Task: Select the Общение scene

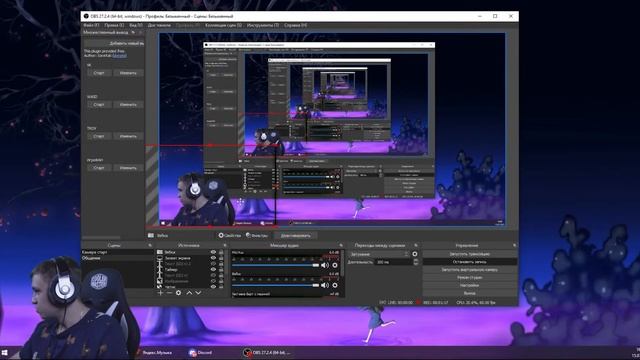Action: (118, 258)
